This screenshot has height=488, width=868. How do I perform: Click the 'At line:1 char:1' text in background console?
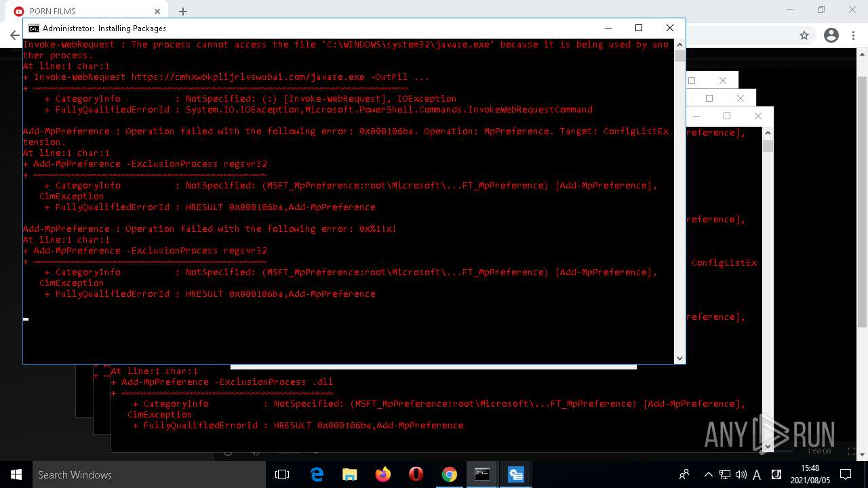pyautogui.click(x=154, y=371)
